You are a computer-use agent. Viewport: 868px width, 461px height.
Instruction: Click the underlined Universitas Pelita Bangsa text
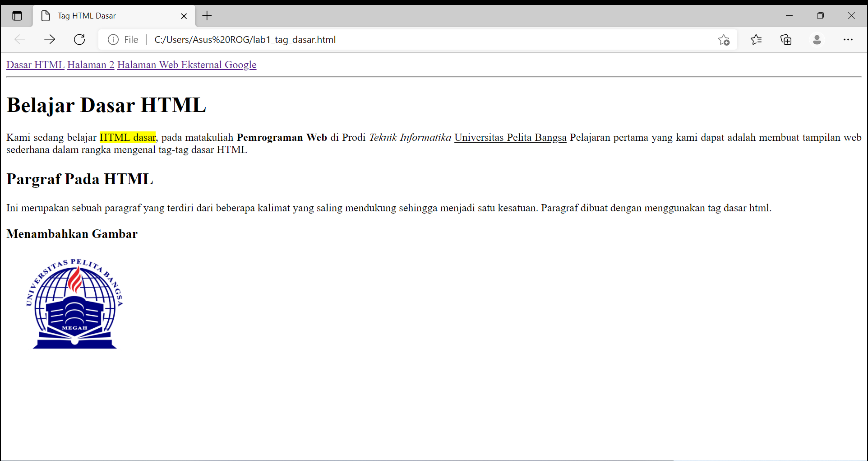coord(510,137)
